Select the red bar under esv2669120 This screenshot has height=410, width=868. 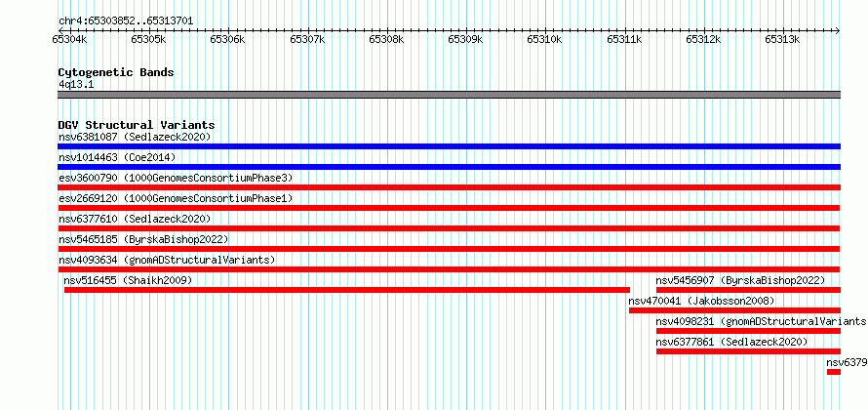tap(449, 208)
